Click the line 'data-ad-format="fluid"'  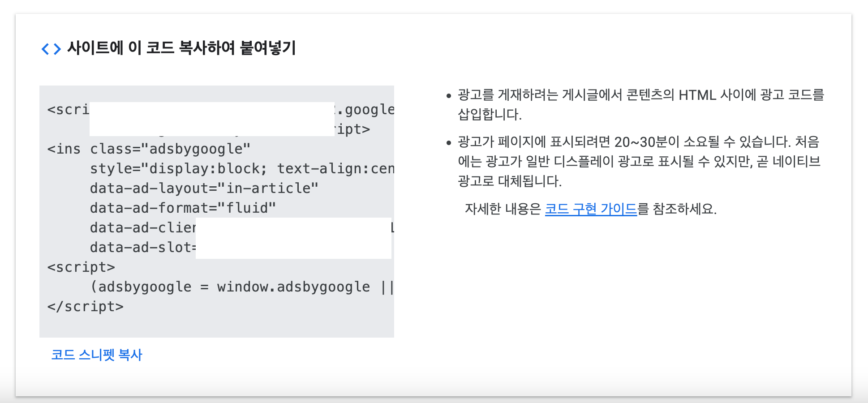click(183, 208)
